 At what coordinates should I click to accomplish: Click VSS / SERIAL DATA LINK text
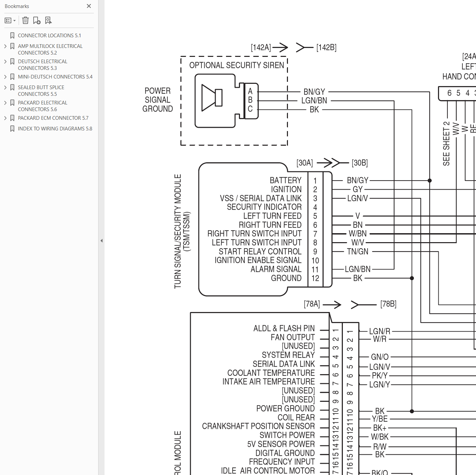pos(261,198)
